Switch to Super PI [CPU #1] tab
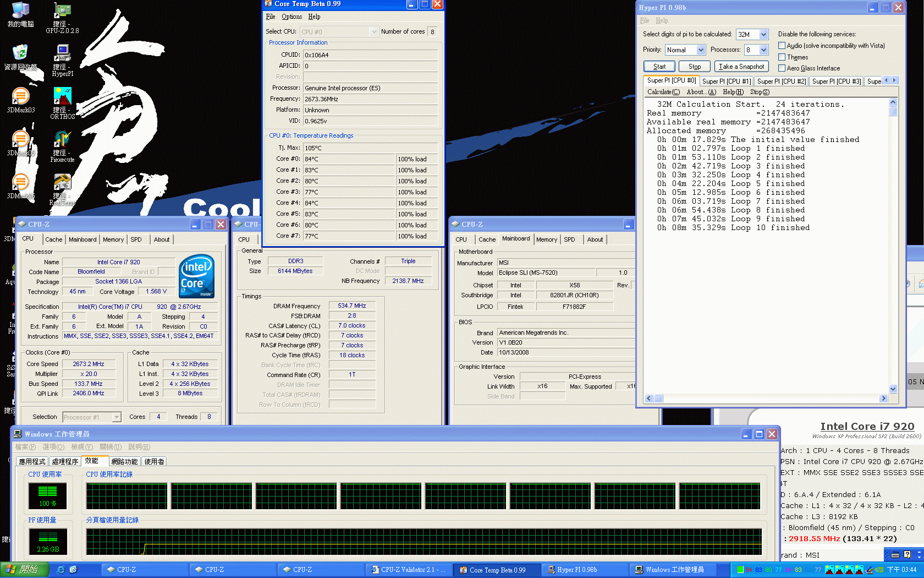 [726, 81]
